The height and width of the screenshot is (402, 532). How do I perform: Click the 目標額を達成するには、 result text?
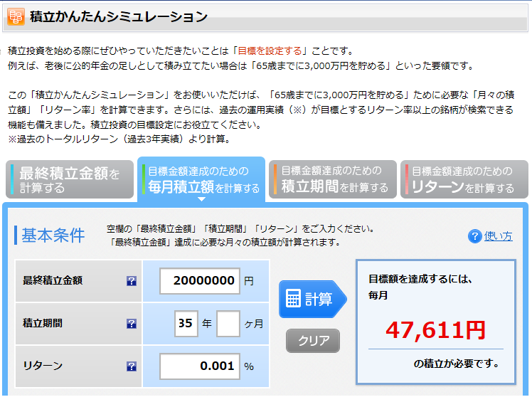[x=420, y=279]
